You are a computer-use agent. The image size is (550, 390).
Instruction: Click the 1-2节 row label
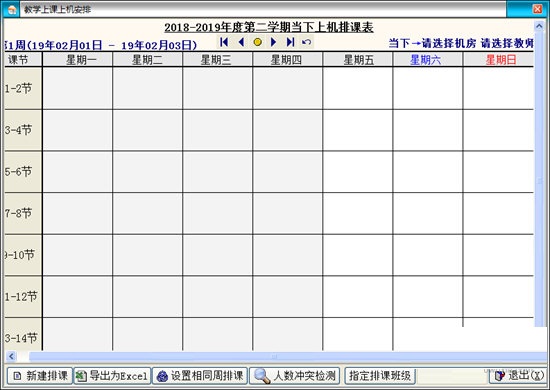[x=23, y=88]
